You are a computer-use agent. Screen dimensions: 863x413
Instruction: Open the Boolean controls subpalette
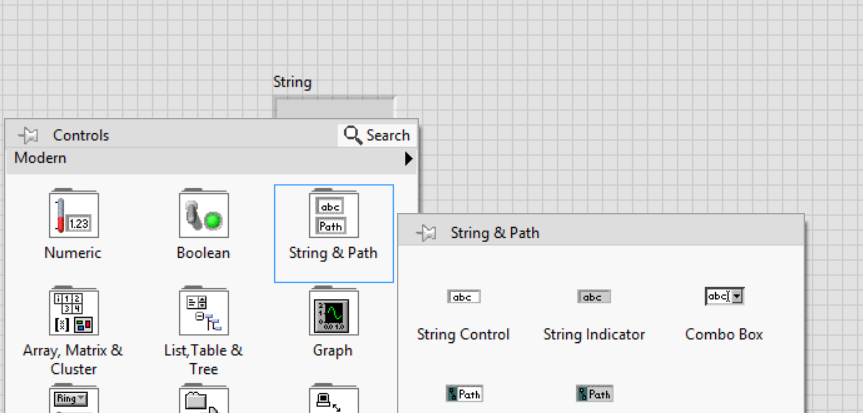[x=203, y=215]
